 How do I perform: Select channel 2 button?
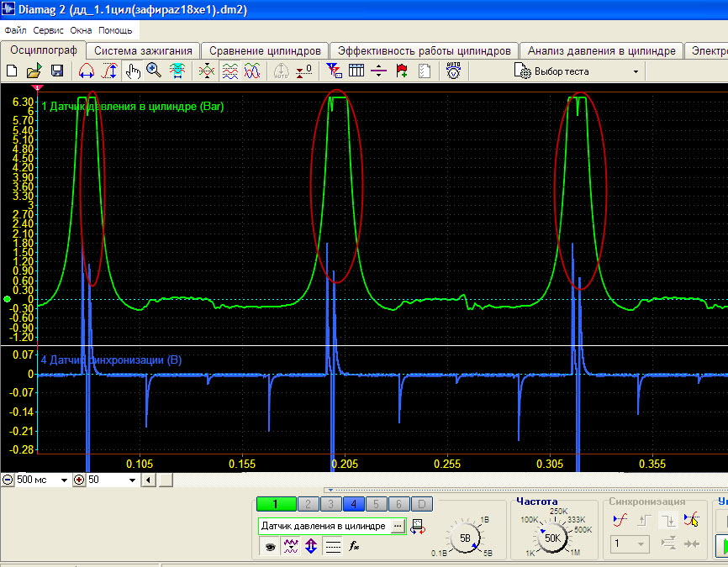[309, 504]
